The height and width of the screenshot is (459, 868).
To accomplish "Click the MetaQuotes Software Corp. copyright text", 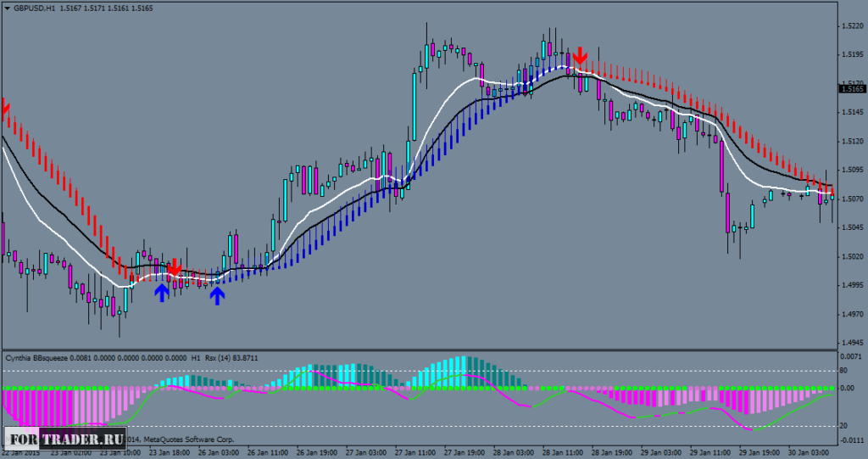I will [x=186, y=439].
